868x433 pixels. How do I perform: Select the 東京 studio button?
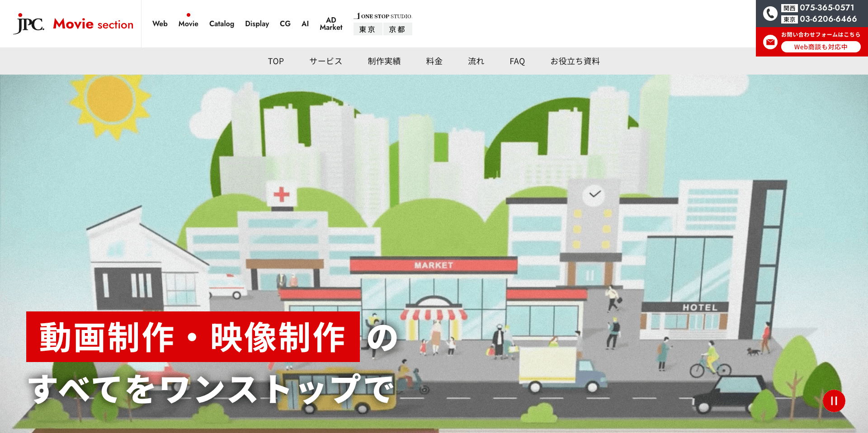coord(367,29)
